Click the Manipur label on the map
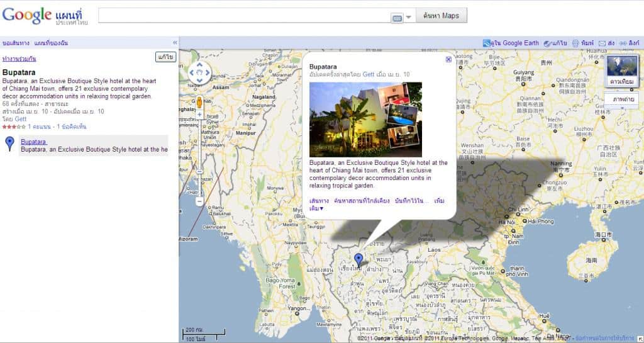Screen dimensions: 644x343 pyautogui.click(x=246, y=133)
